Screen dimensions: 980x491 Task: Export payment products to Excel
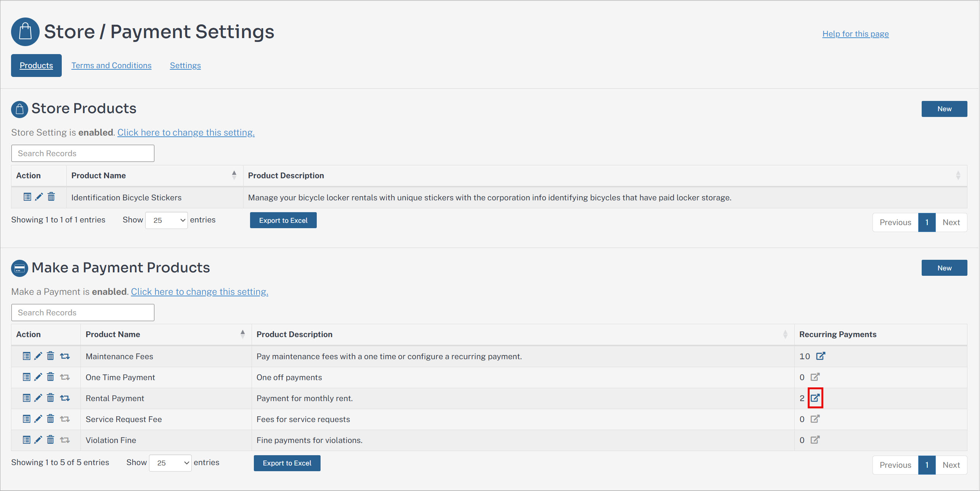(x=287, y=463)
